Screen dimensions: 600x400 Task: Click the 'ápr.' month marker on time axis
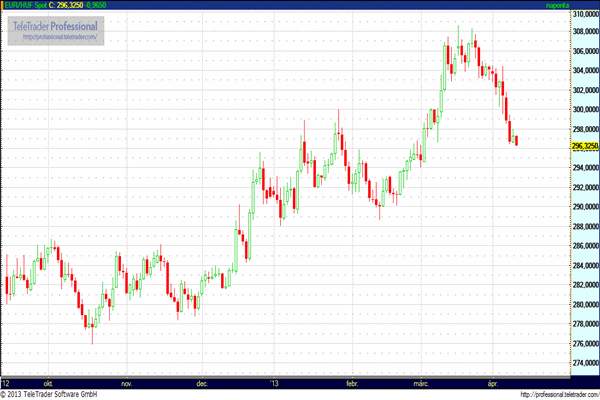495,383
